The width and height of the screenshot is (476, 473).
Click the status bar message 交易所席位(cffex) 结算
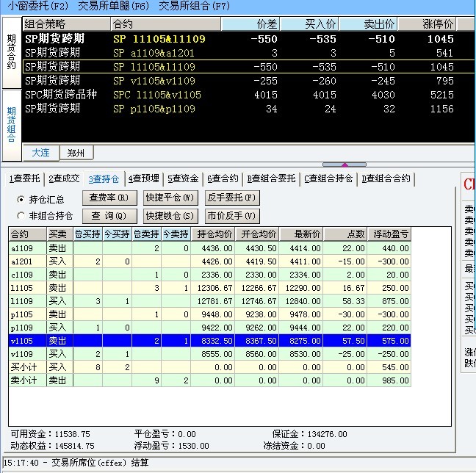tap(100, 463)
